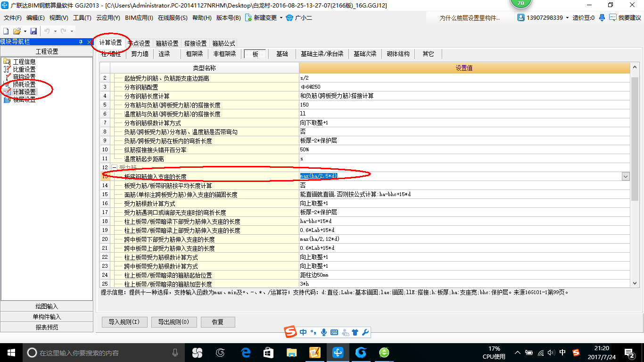Click the 为什么楼层设置里构件 tip link

[470, 18]
